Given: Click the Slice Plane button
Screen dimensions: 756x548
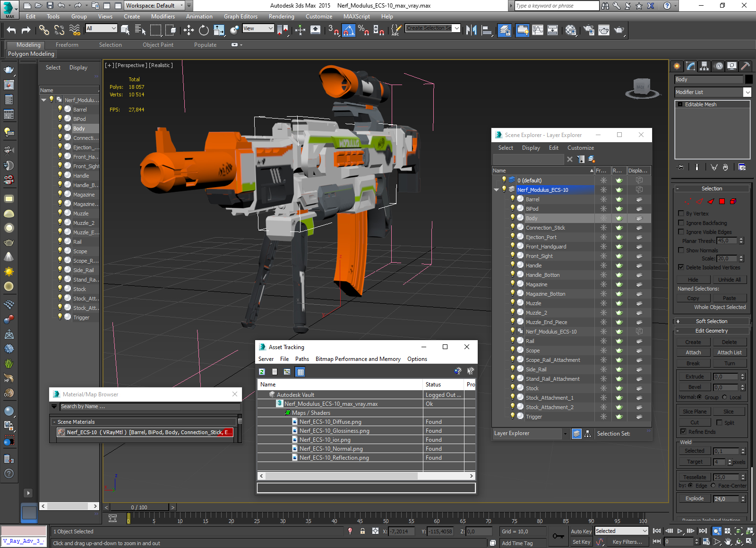Looking at the screenshot, I should (695, 411).
